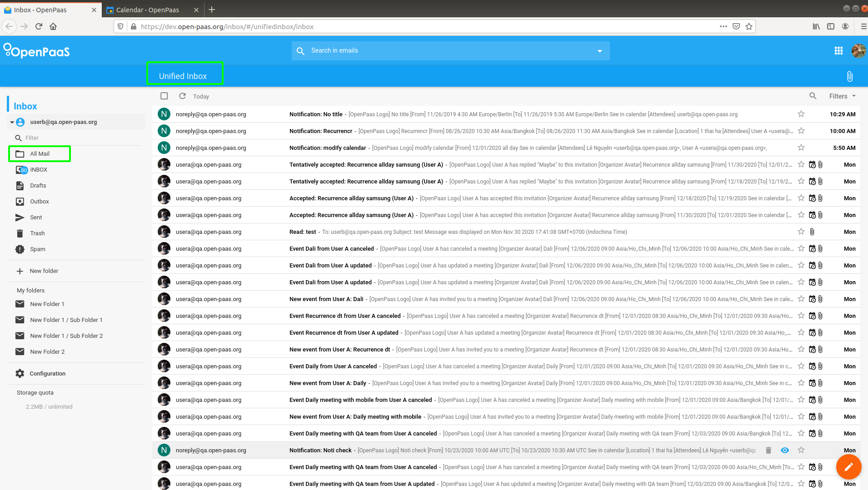Open the Trash folder
This screenshot has width=868, height=490.
click(x=37, y=233)
